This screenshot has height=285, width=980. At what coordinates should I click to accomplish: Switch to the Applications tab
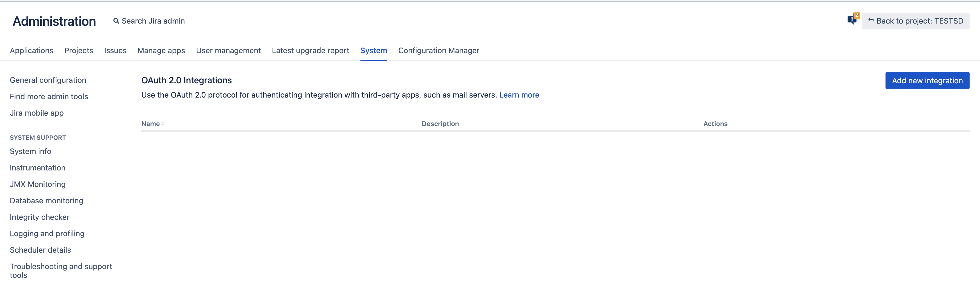pos(31,51)
